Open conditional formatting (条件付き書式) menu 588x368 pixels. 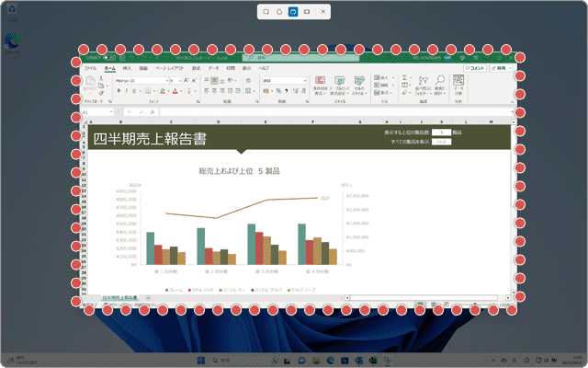(x=320, y=86)
